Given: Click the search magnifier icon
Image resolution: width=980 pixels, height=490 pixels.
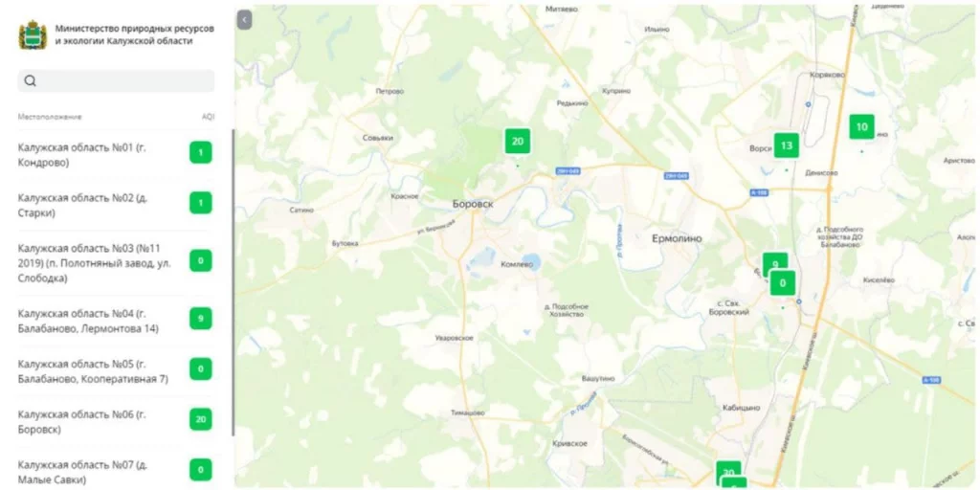Looking at the screenshot, I should click(x=30, y=80).
